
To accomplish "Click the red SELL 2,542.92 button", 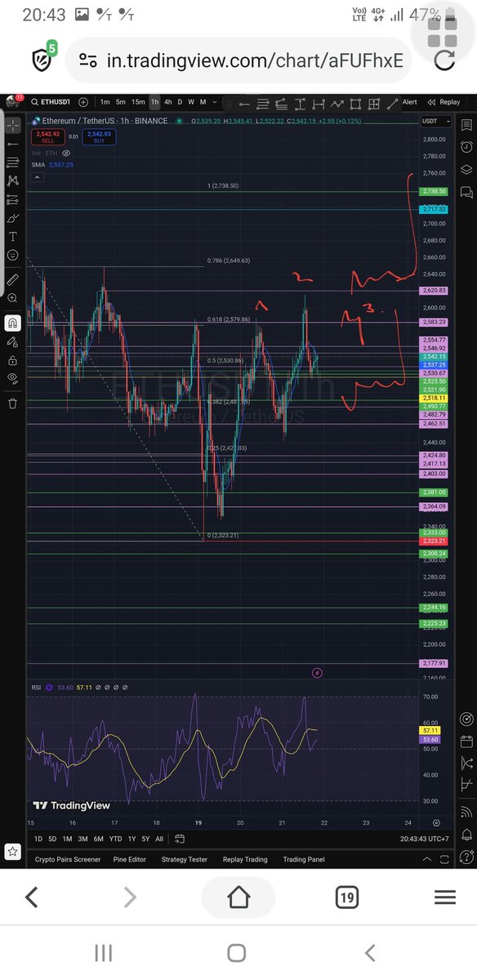I will tap(47, 137).
